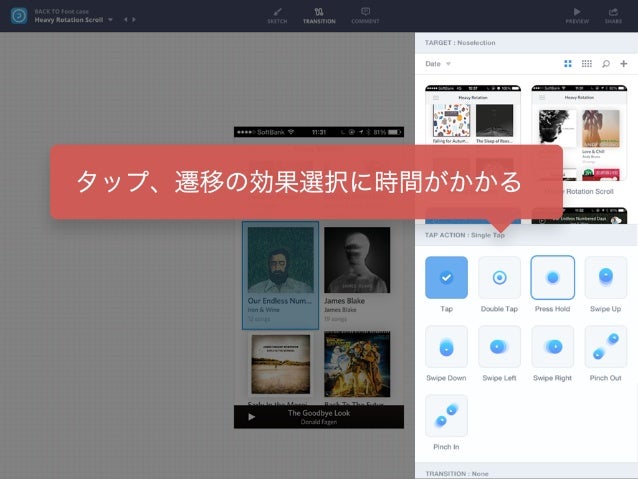Expand the Date sort dropdown
The height and width of the screenshot is (479, 638).
[438, 64]
